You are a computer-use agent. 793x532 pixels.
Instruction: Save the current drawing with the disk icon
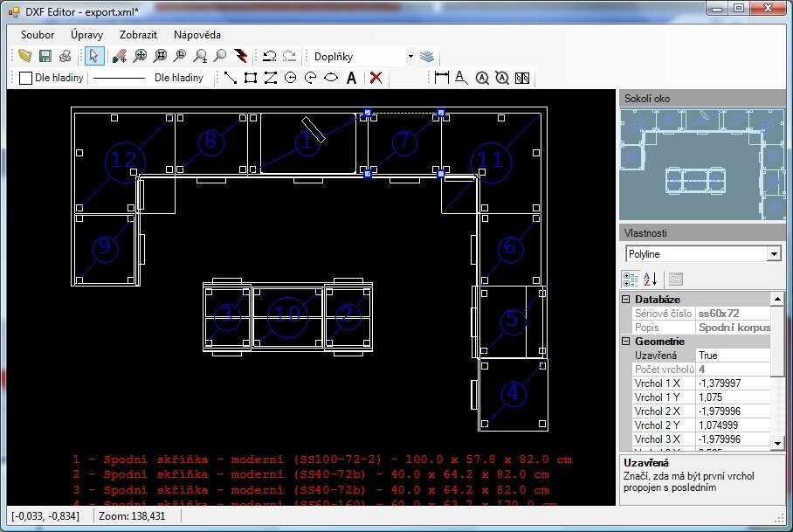point(45,55)
